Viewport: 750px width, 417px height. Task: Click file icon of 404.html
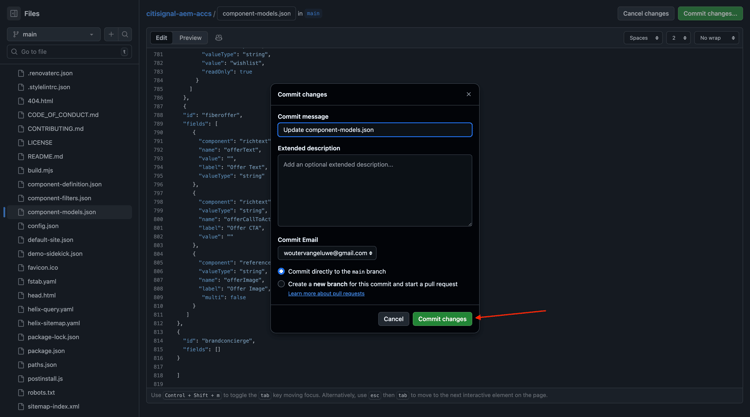[x=21, y=101]
